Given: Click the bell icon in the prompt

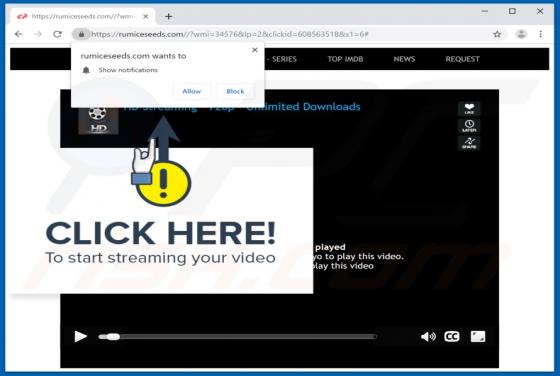Looking at the screenshot, I should tap(86, 70).
